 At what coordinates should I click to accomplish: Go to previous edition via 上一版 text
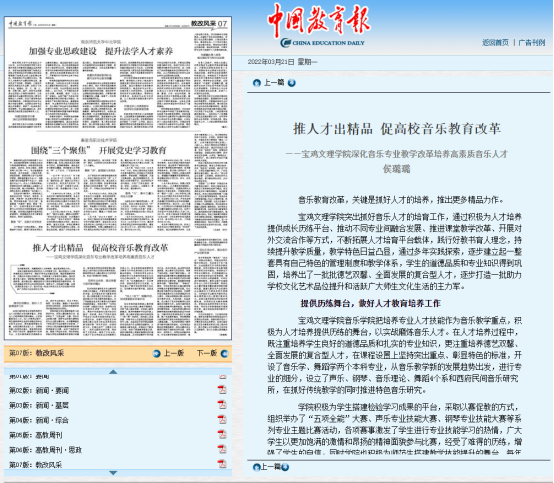click(174, 353)
